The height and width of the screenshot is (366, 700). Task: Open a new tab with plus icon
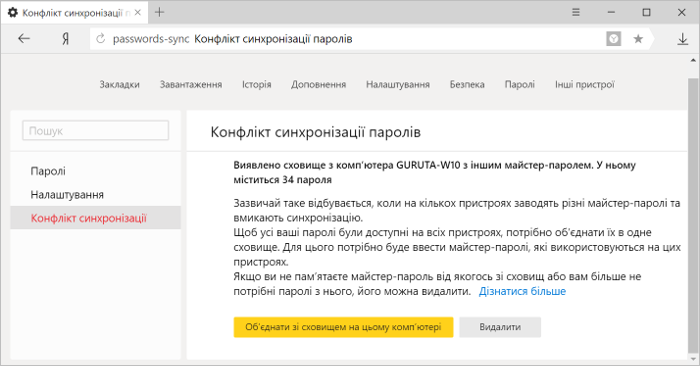click(159, 12)
